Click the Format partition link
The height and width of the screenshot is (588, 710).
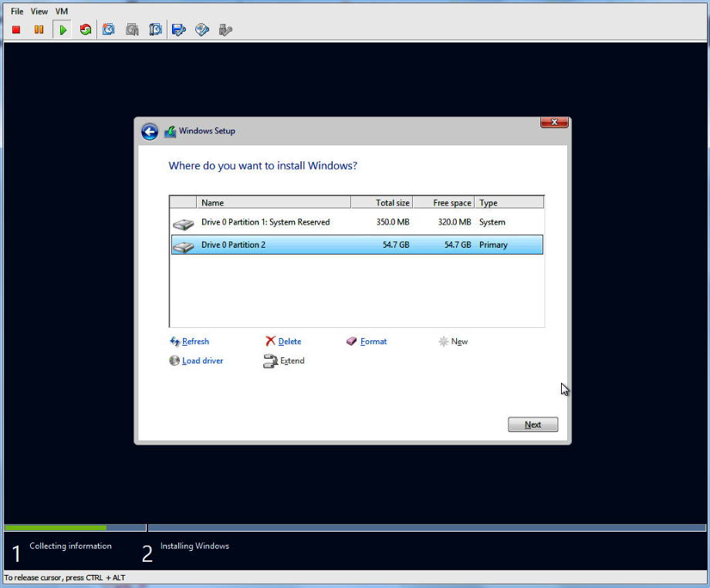[374, 342]
